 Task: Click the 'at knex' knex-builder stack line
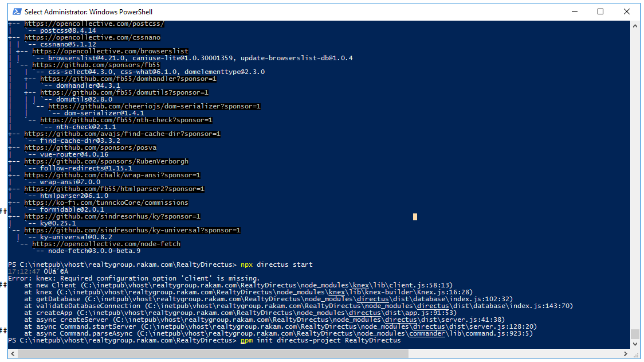(x=248, y=292)
